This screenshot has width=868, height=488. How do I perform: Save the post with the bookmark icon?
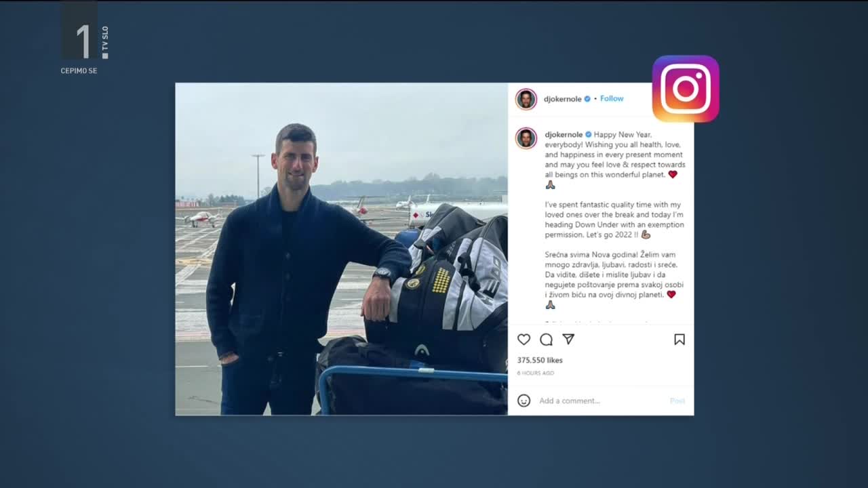point(679,340)
